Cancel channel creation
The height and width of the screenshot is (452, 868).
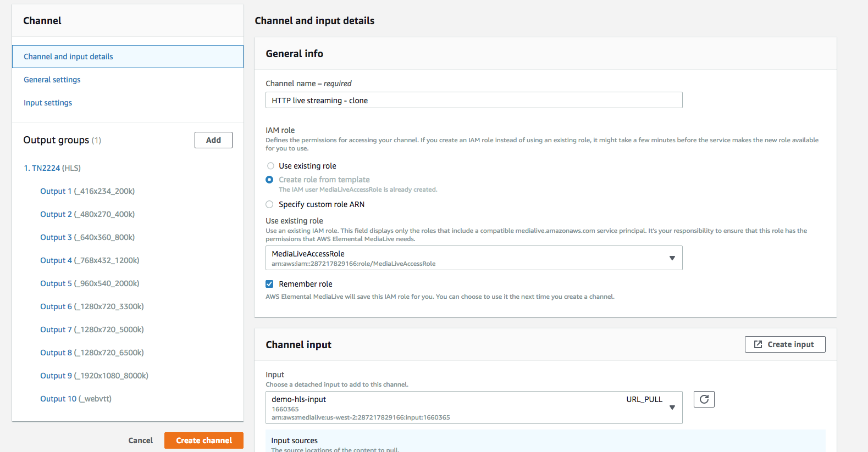tap(140, 440)
